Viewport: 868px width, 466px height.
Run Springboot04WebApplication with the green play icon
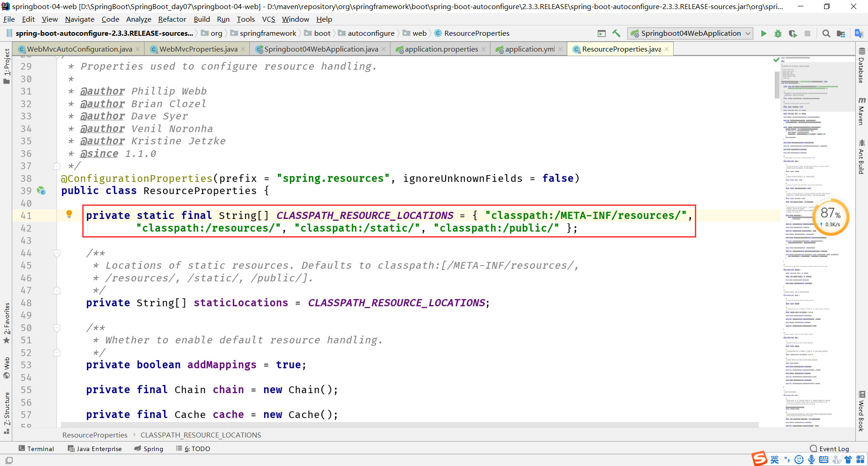[x=764, y=33]
